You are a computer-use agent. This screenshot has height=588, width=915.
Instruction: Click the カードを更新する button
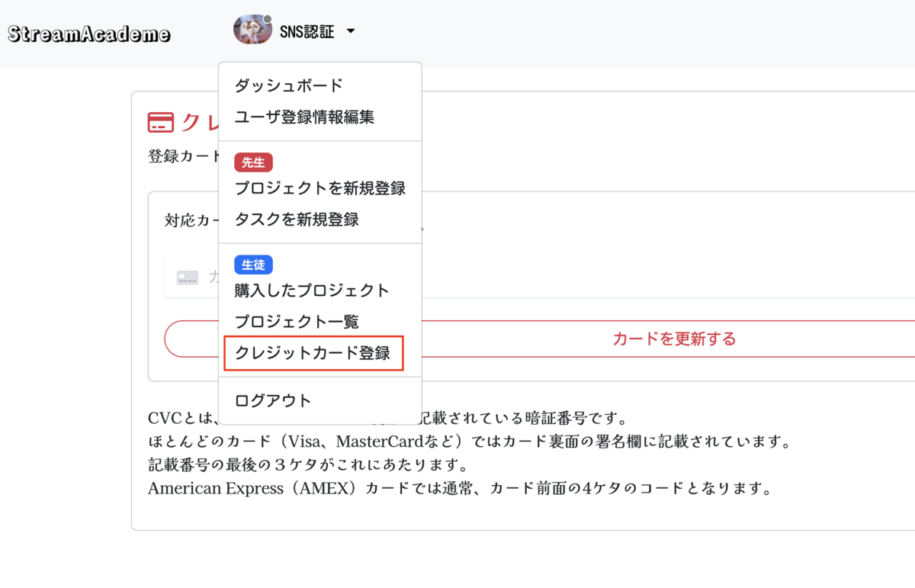point(674,339)
